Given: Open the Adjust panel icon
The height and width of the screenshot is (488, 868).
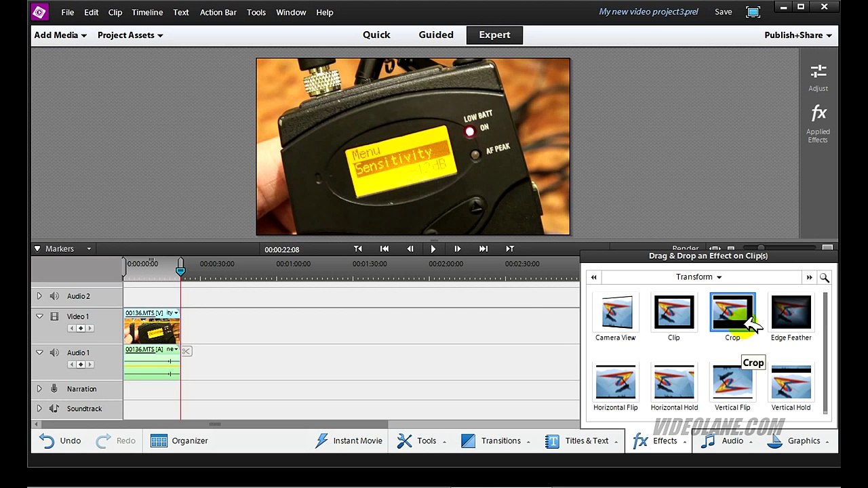Looking at the screenshot, I should (818, 72).
